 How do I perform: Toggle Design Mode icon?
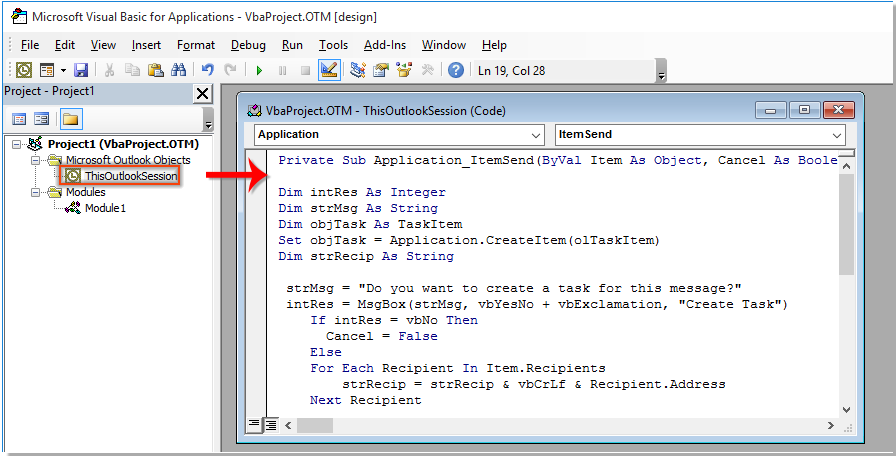click(x=329, y=70)
